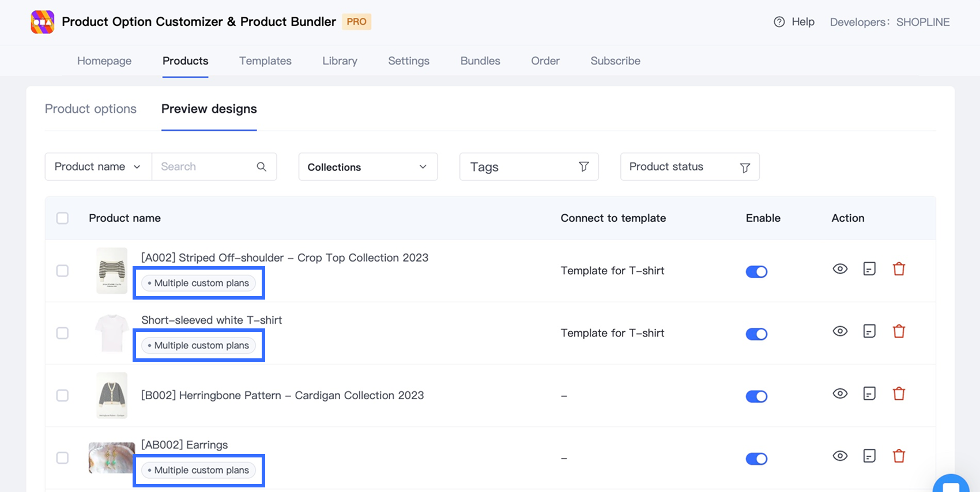Disable the Striped Off-shoulder enable toggle
The width and height of the screenshot is (980, 492).
point(756,271)
